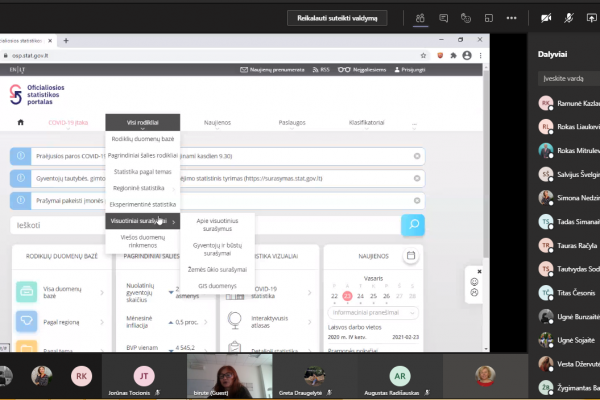Screen dimensions: 600x400
Task: Open Gyventojų ir būstų surašymai item
Action: (x=217, y=249)
